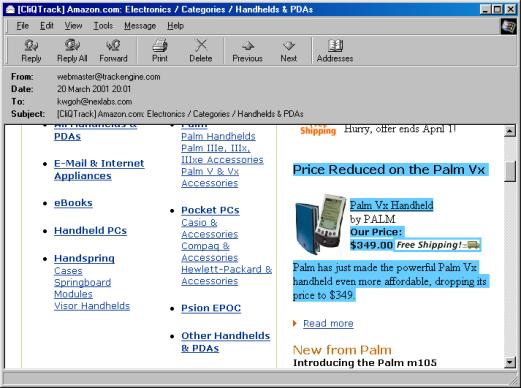This screenshot has width=521, height=388.
Task: Go to the Next message
Action: pos(288,51)
